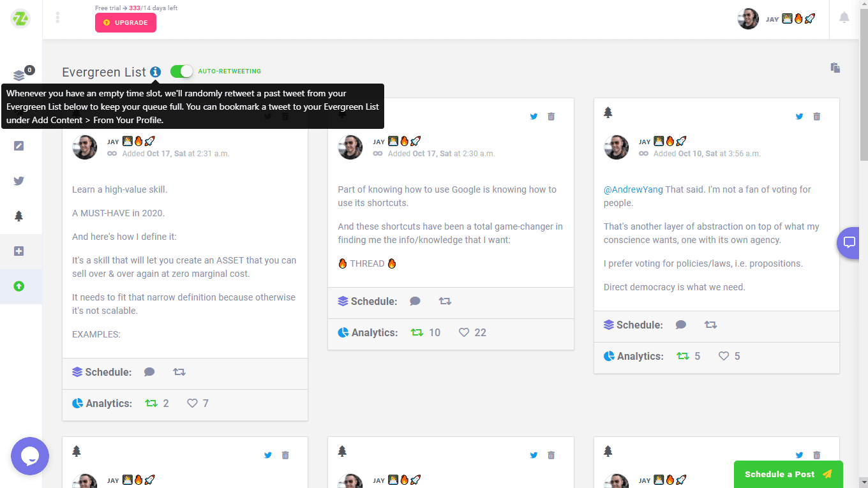Open the notifications bell
Image resolution: width=868 pixels, height=488 pixels.
(x=844, y=18)
